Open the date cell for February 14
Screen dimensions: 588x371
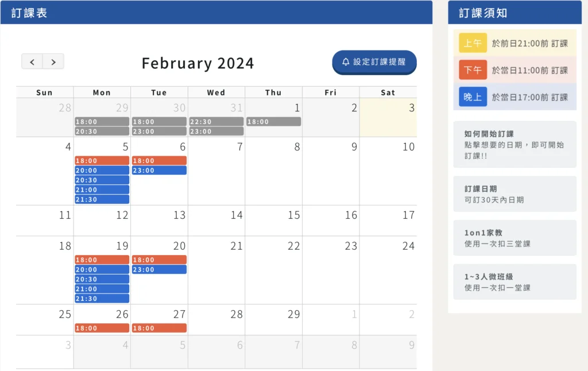pyautogui.click(x=216, y=221)
